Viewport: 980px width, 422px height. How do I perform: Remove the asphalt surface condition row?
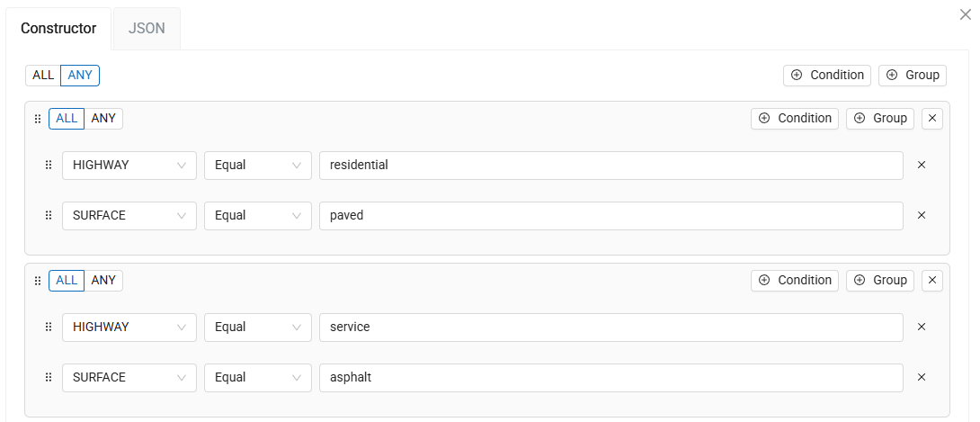[921, 377]
